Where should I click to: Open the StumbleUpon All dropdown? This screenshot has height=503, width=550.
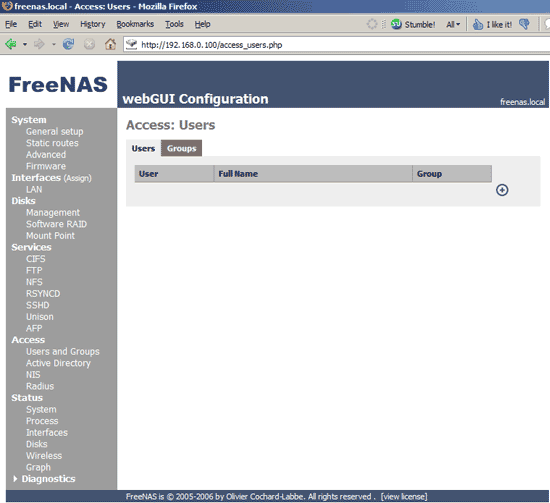pyautogui.click(x=453, y=25)
